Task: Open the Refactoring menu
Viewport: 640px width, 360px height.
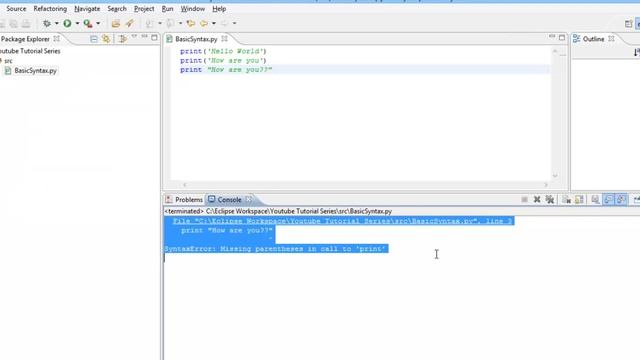Action: (50, 9)
